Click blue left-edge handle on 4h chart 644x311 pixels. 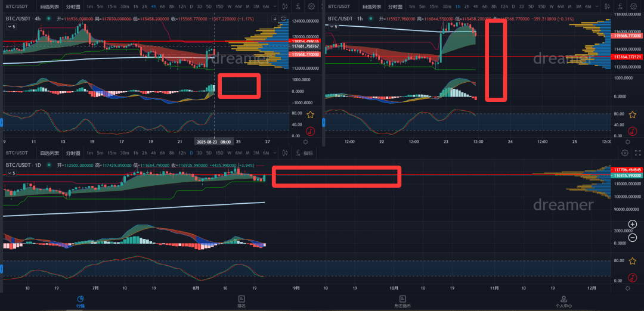2,122
